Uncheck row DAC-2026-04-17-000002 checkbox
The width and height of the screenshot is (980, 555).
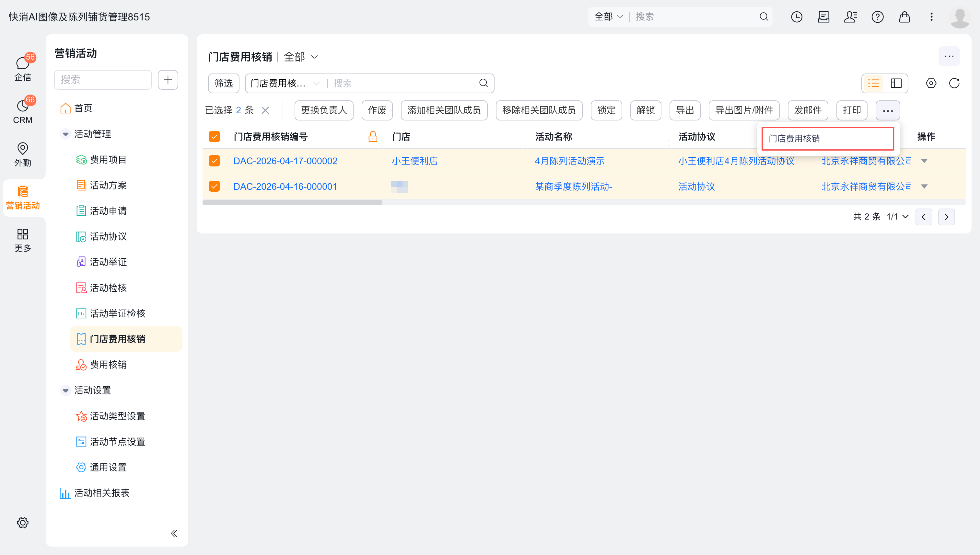(x=215, y=161)
